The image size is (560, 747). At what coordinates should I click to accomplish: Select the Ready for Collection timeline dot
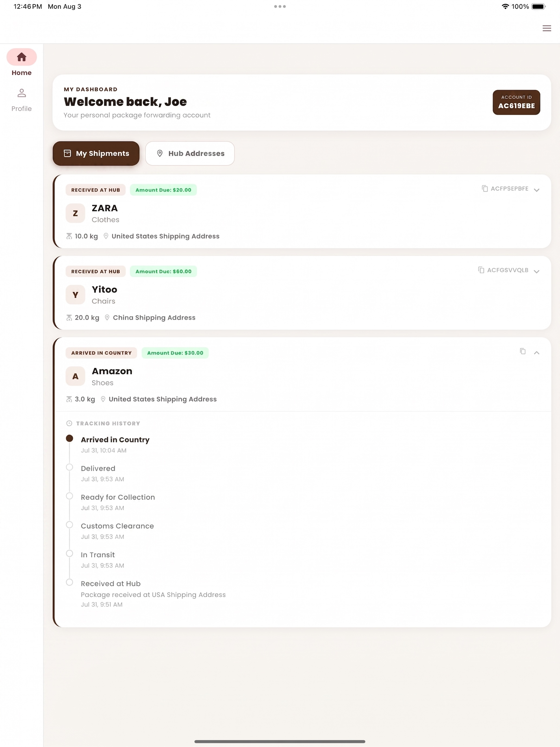click(69, 496)
